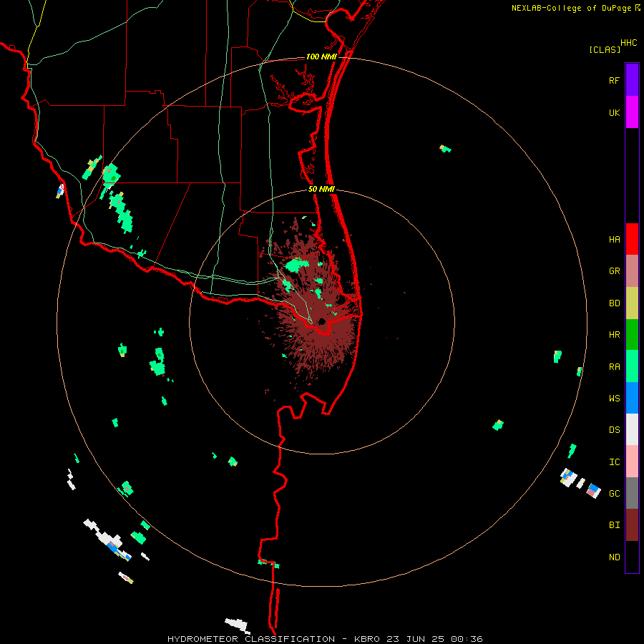The image size is (644, 644).
Task: Click the "BD" legend label
Action: [x=614, y=303]
